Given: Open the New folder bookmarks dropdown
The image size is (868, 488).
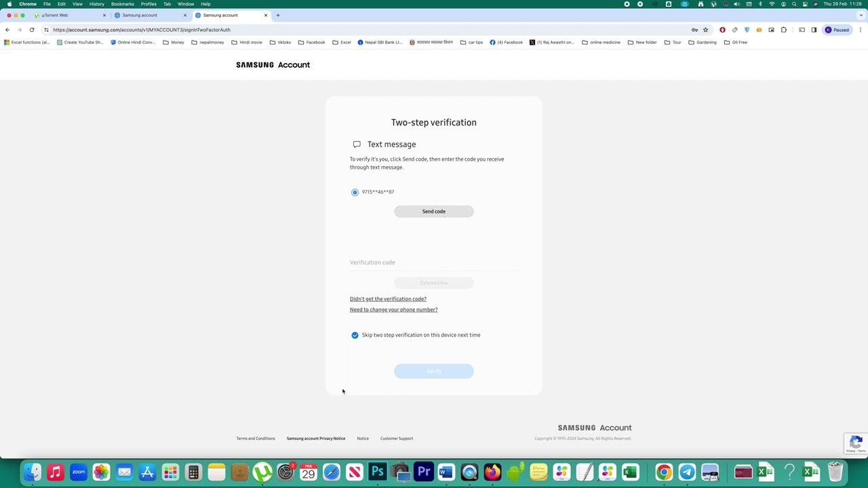Looking at the screenshot, I should [642, 42].
